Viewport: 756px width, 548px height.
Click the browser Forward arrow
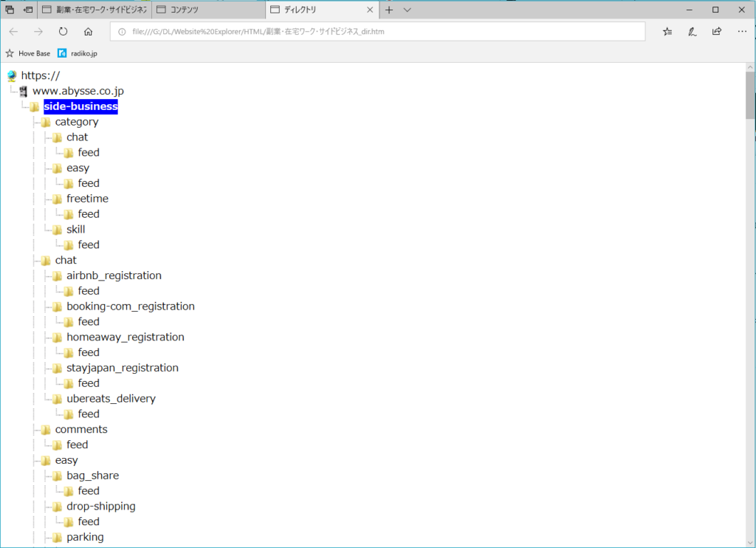coord(38,31)
